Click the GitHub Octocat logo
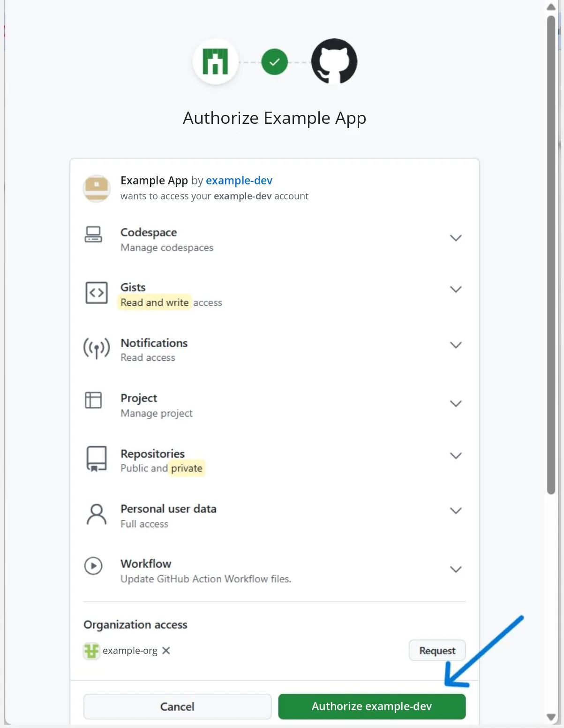Image resolution: width=564 pixels, height=728 pixels. 334,61
